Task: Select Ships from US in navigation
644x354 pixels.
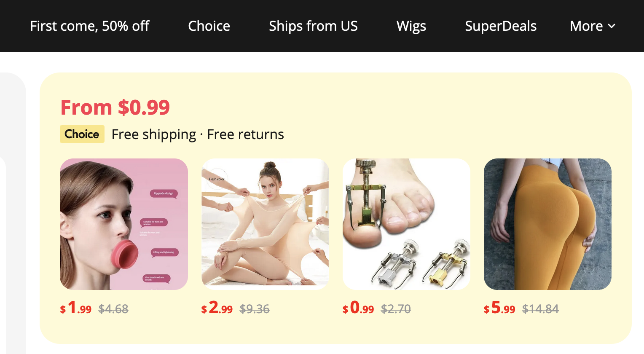Action: coord(313,26)
